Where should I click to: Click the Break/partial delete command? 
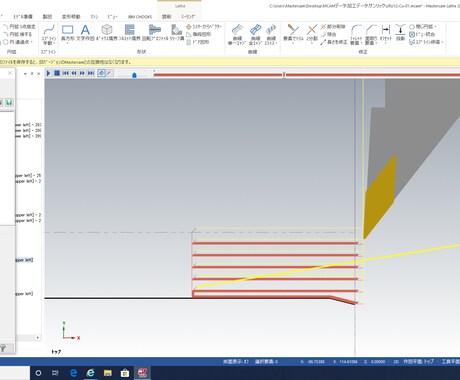click(333, 27)
